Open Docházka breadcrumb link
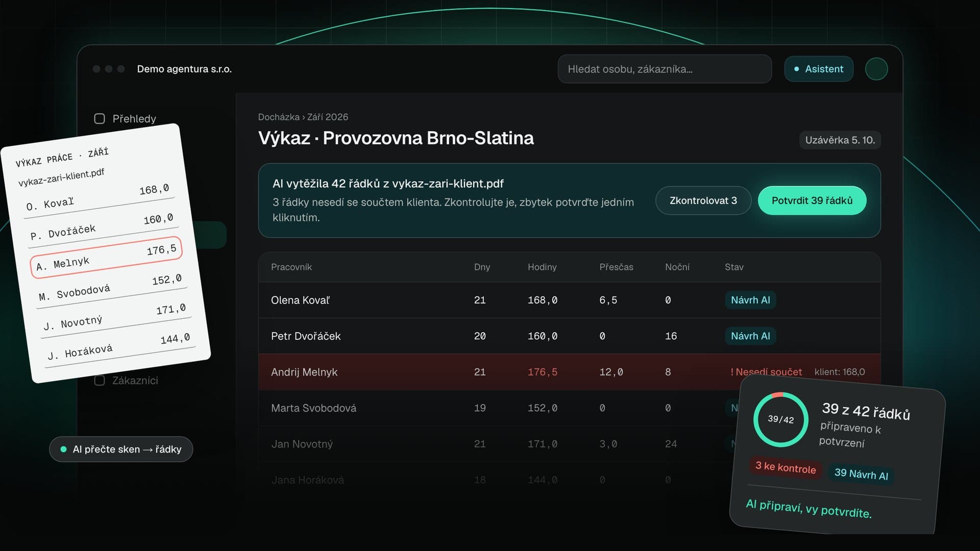 point(279,117)
